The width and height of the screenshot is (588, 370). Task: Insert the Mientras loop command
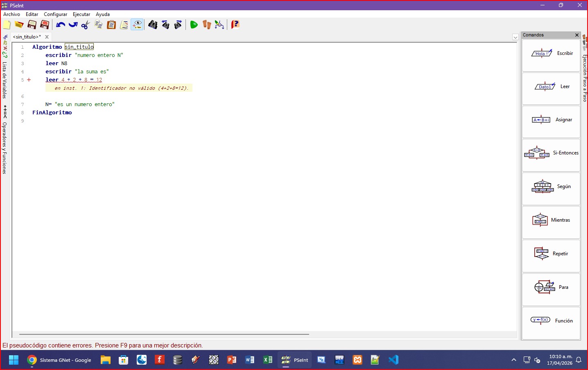click(551, 220)
